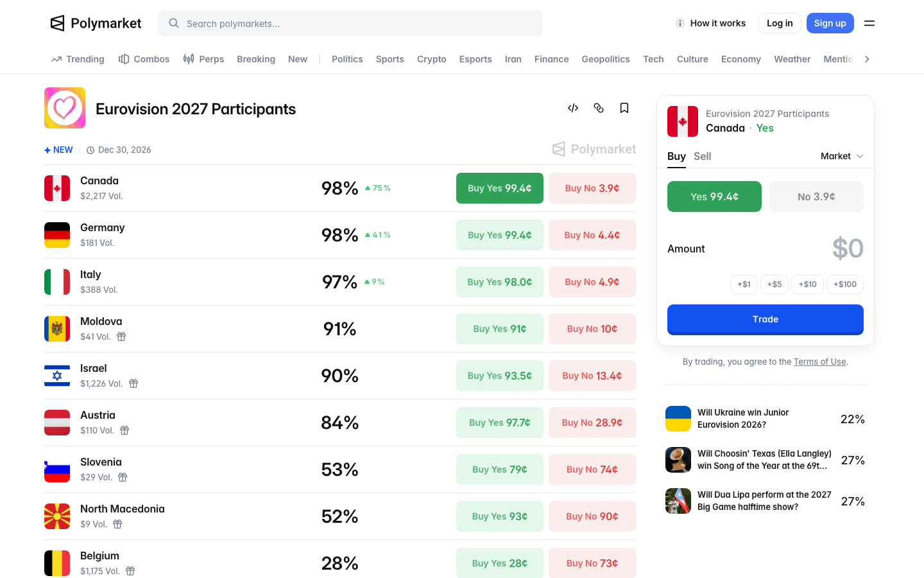Viewport: 924px width, 578px height.
Task: Click the Moldova flag icon
Action: pyautogui.click(x=57, y=329)
